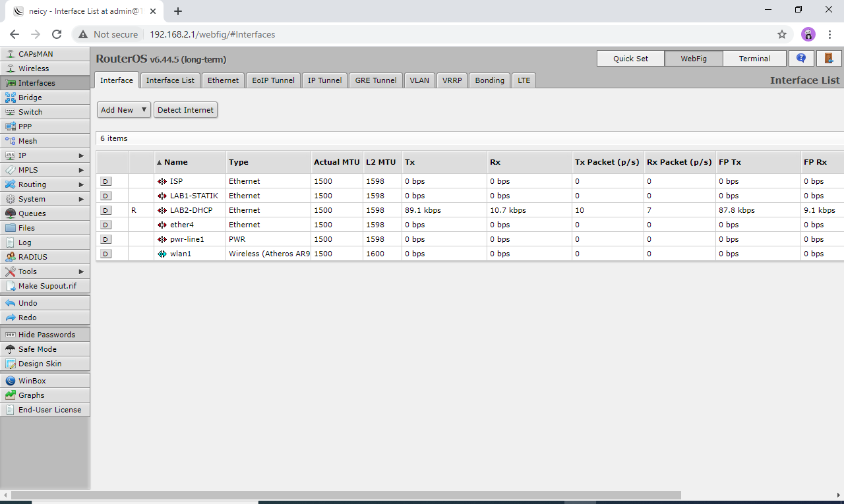Reload the page in Chrome

pos(57,34)
